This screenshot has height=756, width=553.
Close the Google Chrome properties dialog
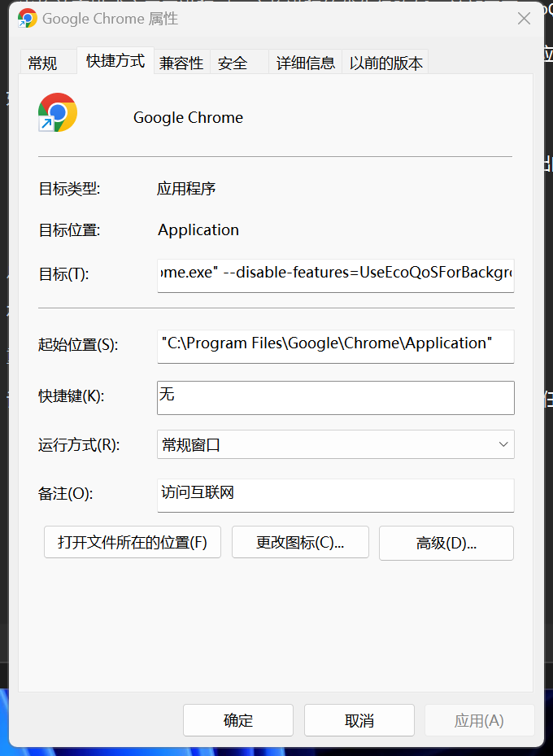coord(524,19)
